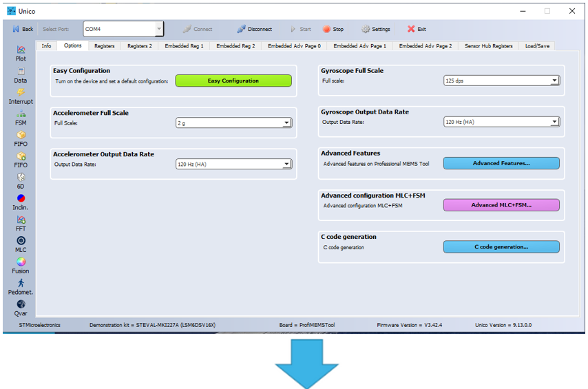Open the MLC sidebar tool
The height and width of the screenshot is (389, 588).
[21, 245]
